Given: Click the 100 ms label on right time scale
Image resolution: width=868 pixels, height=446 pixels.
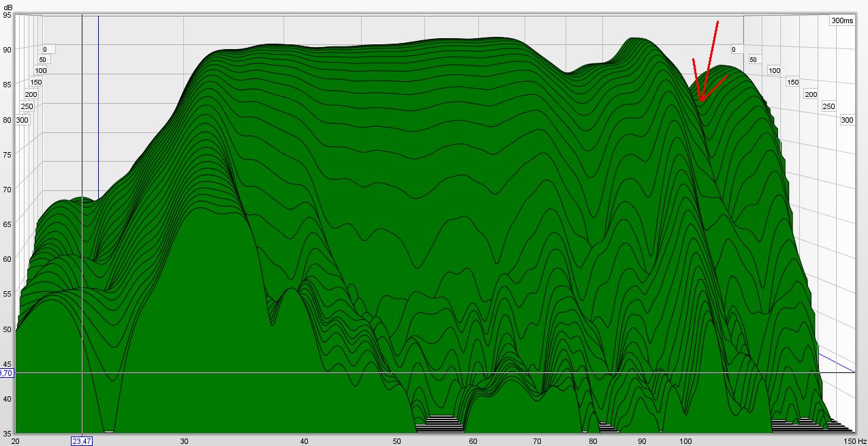Looking at the screenshot, I should [774, 70].
